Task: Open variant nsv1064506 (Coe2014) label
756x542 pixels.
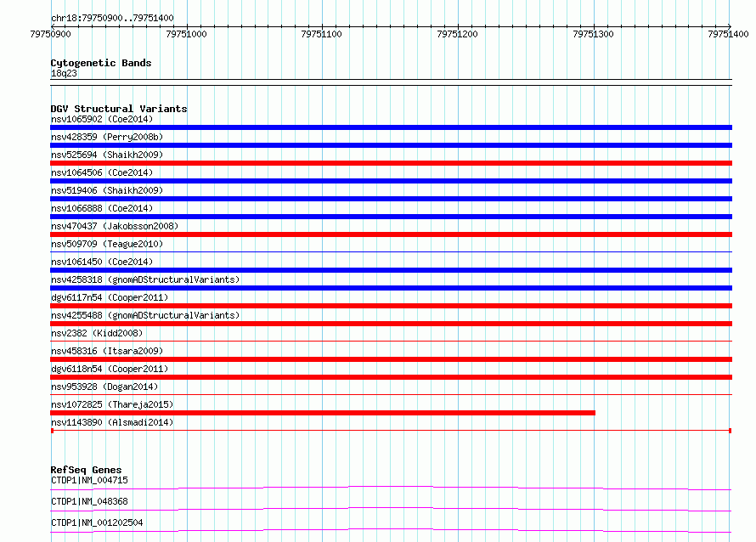Action: click(x=102, y=172)
